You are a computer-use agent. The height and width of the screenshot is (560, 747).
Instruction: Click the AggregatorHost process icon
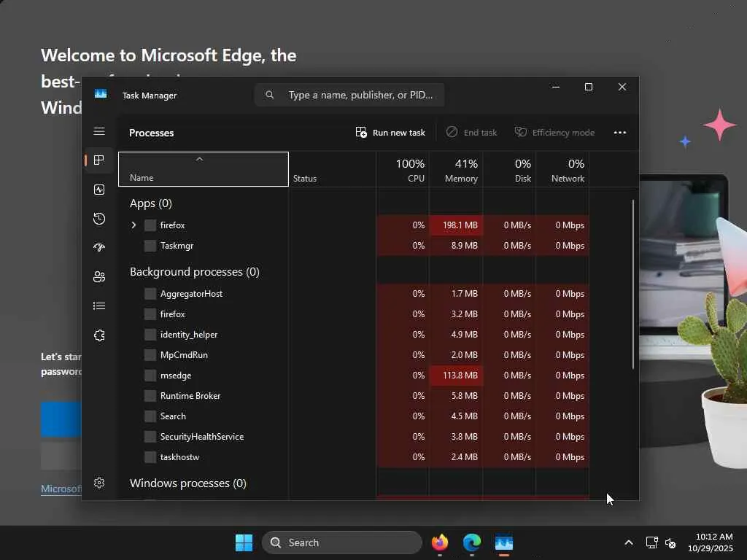150,294
